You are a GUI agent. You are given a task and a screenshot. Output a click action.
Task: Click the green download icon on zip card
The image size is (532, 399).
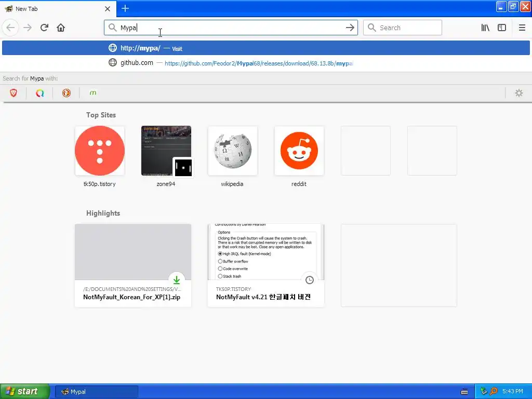tap(177, 280)
